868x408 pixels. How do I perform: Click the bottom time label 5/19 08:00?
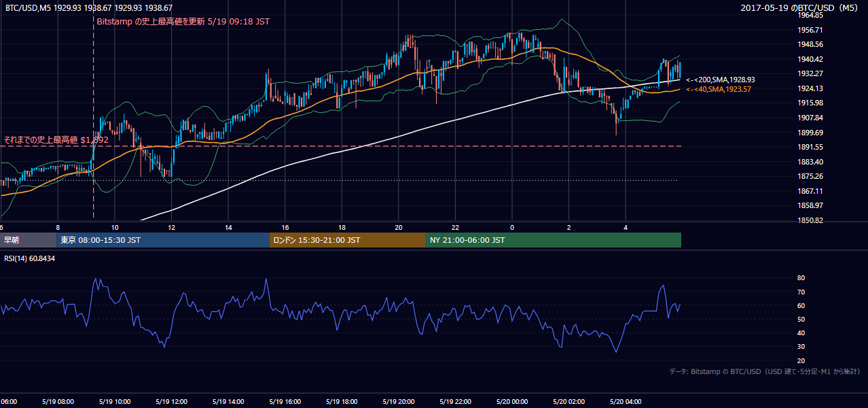59,402
